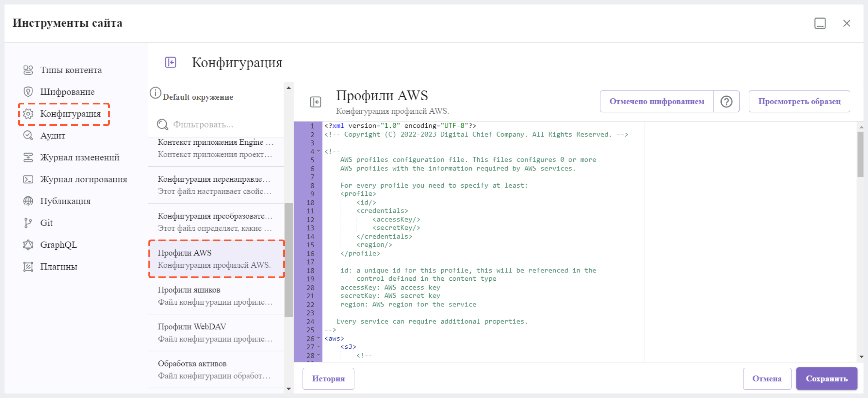Click the Аудит magnifier icon
This screenshot has height=398, width=868.
coord(28,136)
